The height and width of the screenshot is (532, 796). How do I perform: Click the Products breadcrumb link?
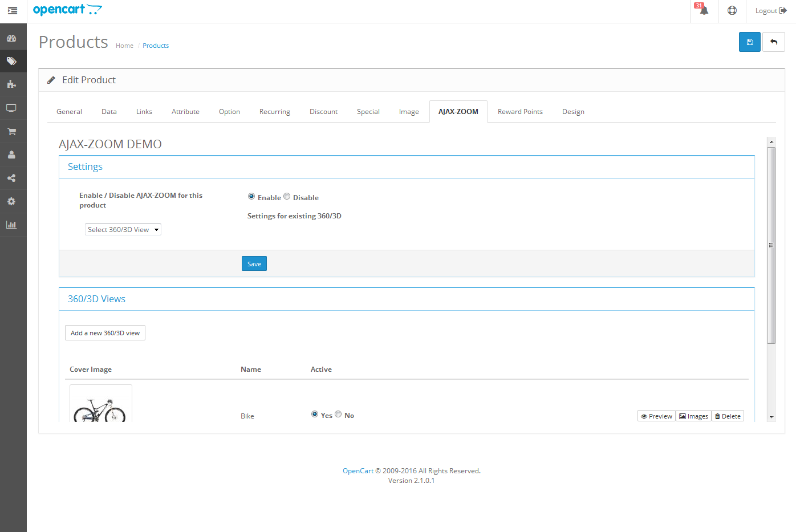(156, 46)
